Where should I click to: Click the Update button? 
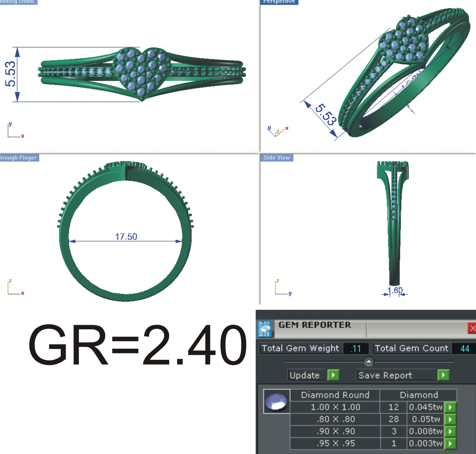(307, 375)
